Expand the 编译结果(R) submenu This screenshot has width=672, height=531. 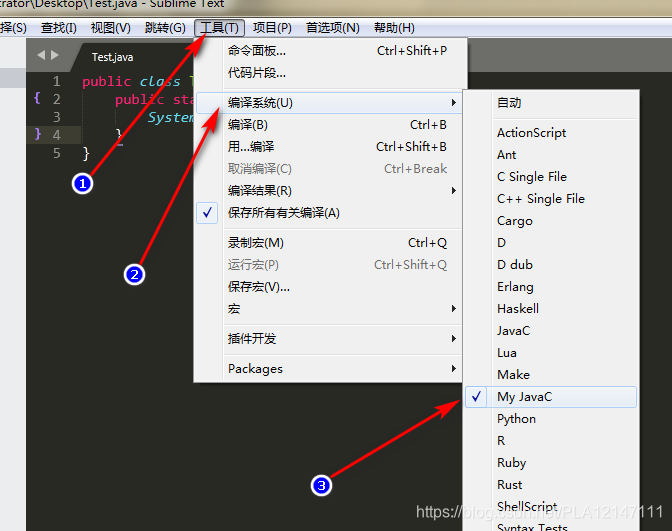pos(329,191)
